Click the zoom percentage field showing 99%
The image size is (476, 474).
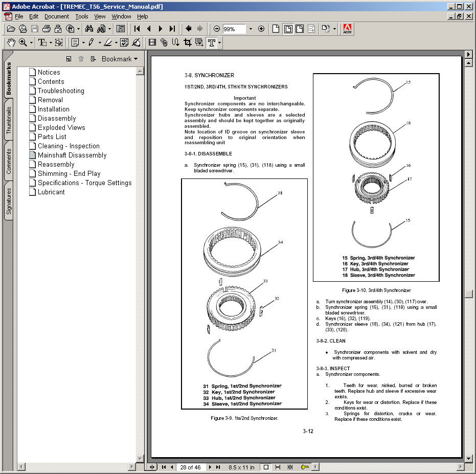[x=234, y=29]
